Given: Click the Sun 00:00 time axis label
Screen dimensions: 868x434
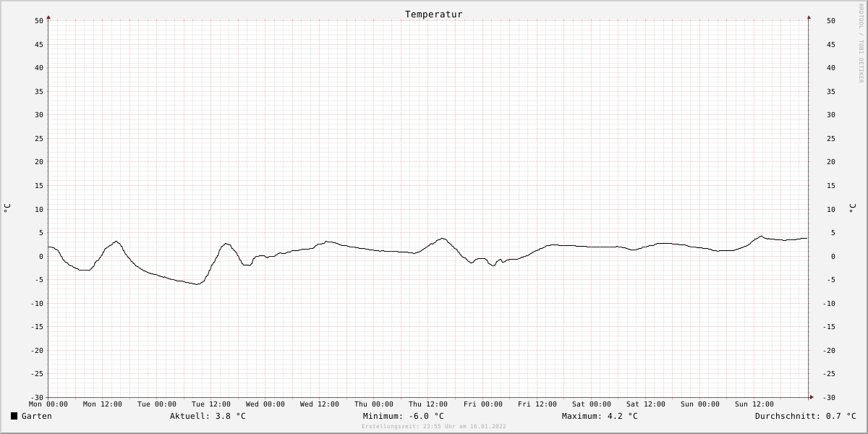Looking at the screenshot, I should pyautogui.click(x=700, y=404).
